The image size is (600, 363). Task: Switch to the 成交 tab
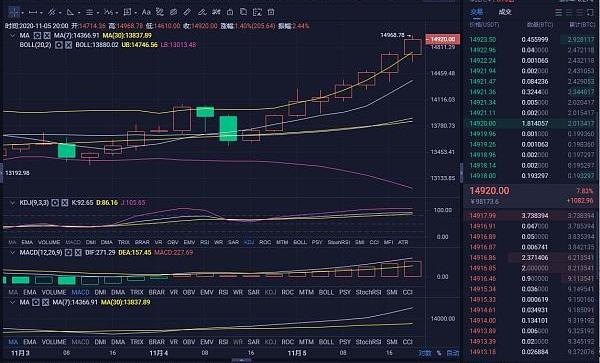[505, 12]
